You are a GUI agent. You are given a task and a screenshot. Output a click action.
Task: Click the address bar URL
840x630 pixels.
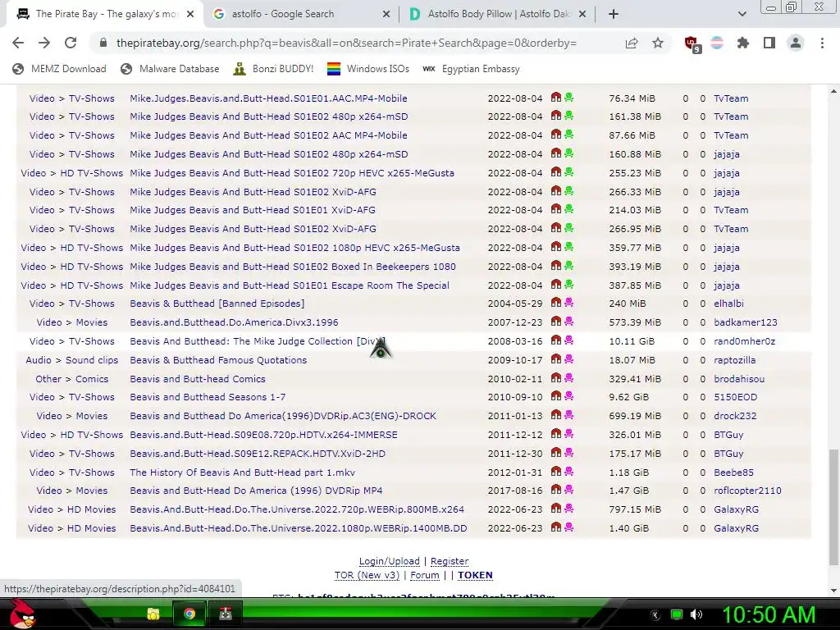(346, 43)
